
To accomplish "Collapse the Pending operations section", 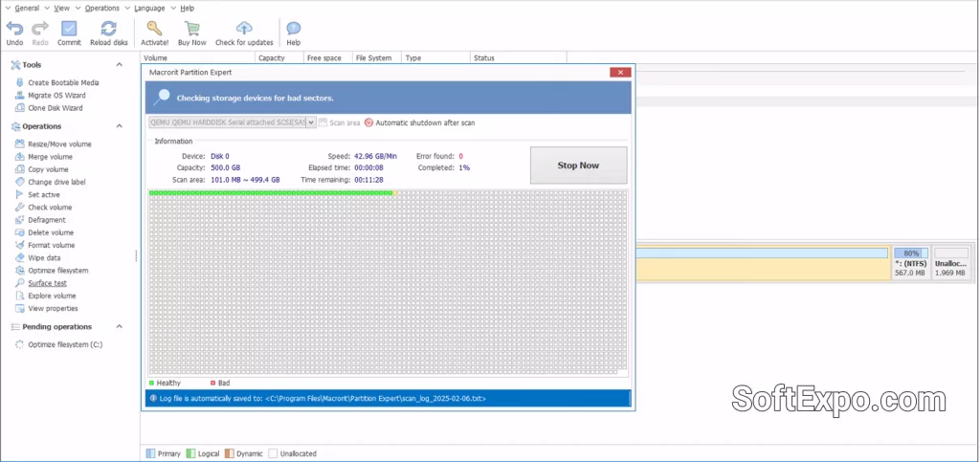I will (x=120, y=326).
